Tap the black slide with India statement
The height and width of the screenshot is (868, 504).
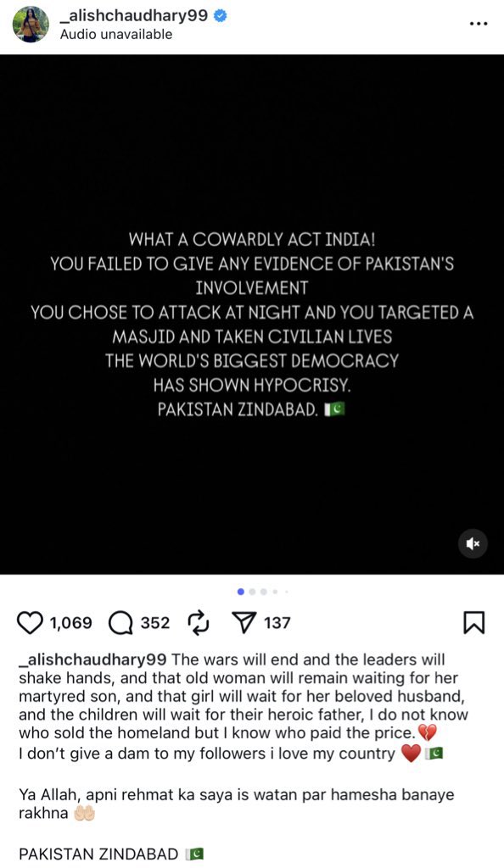pyautogui.click(x=252, y=314)
